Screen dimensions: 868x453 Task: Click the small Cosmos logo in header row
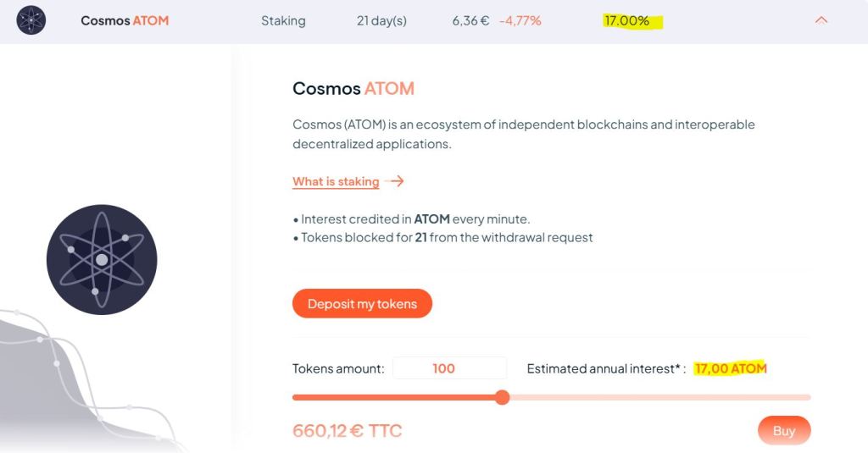[x=31, y=20]
